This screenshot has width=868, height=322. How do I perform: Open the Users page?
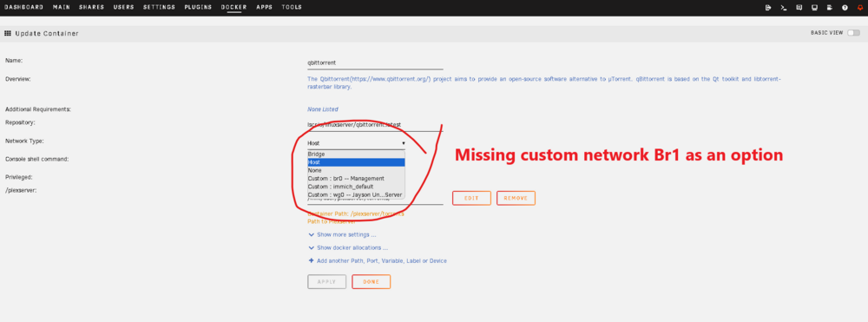click(x=123, y=7)
